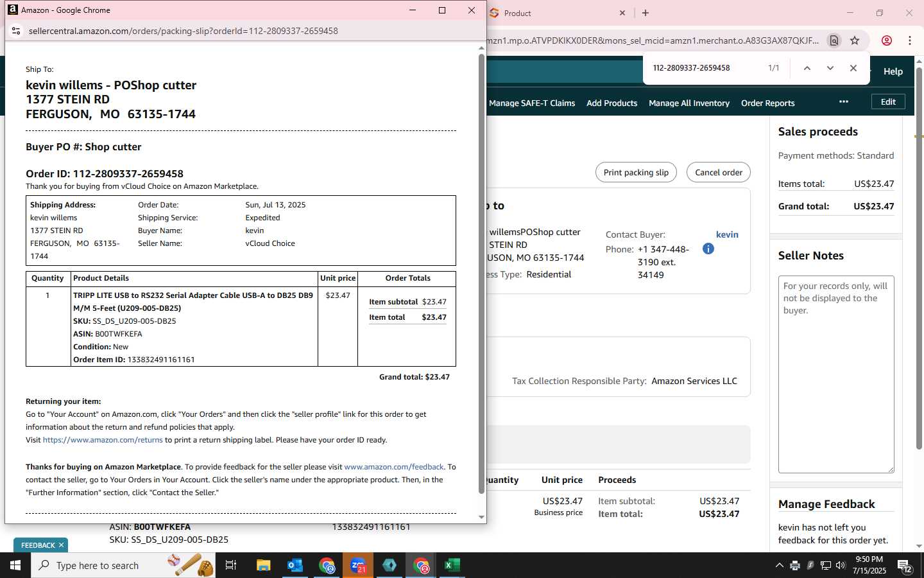Close the find bar
The image size is (924, 578).
853,68
